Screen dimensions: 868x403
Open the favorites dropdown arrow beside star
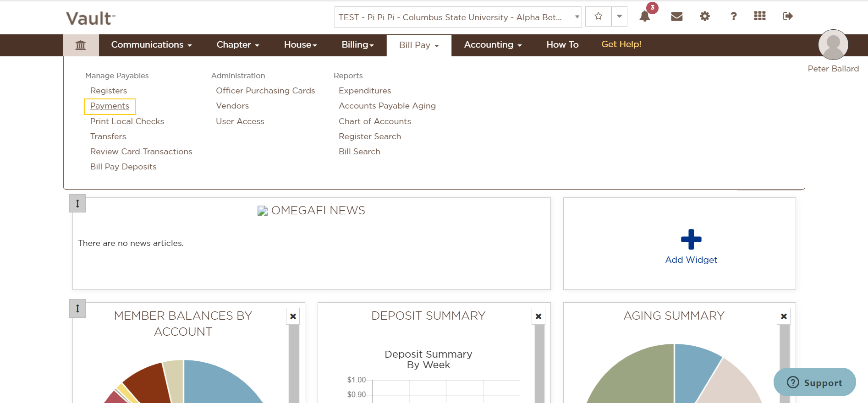click(619, 16)
